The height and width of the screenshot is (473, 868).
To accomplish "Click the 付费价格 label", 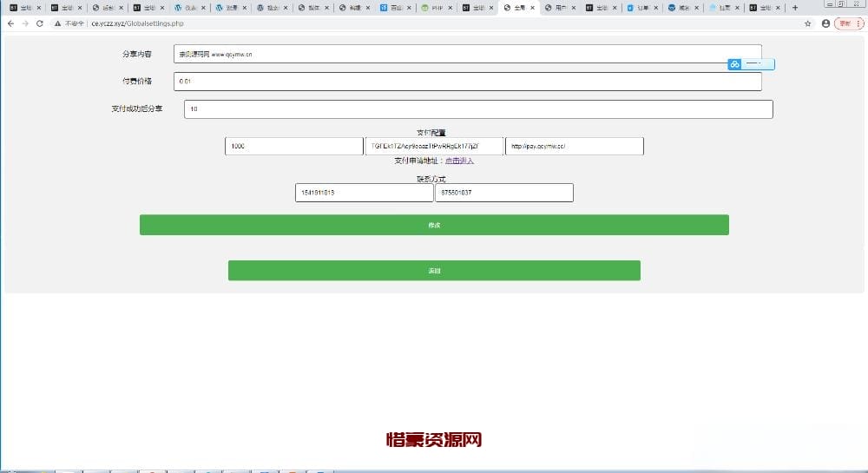I will pos(137,82).
